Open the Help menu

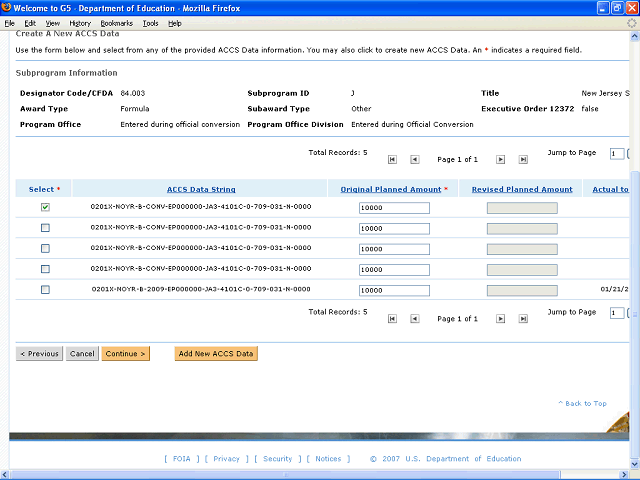click(175, 24)
